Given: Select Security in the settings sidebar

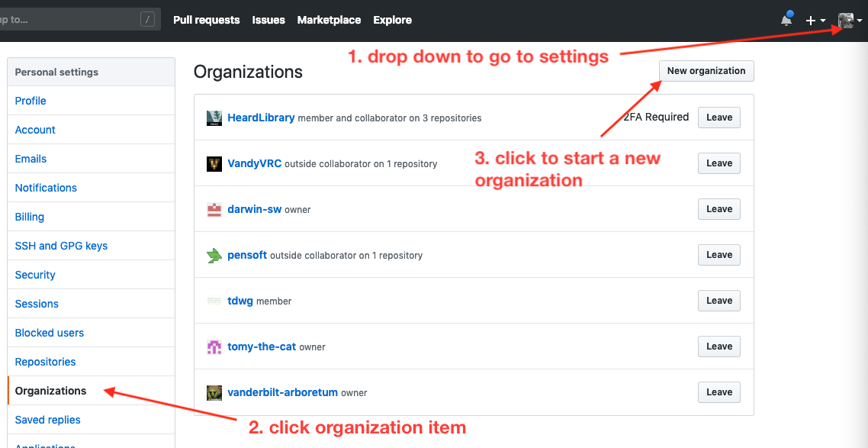Looking at the screenshot, I should pyautogui.click(x=92, y=275).
